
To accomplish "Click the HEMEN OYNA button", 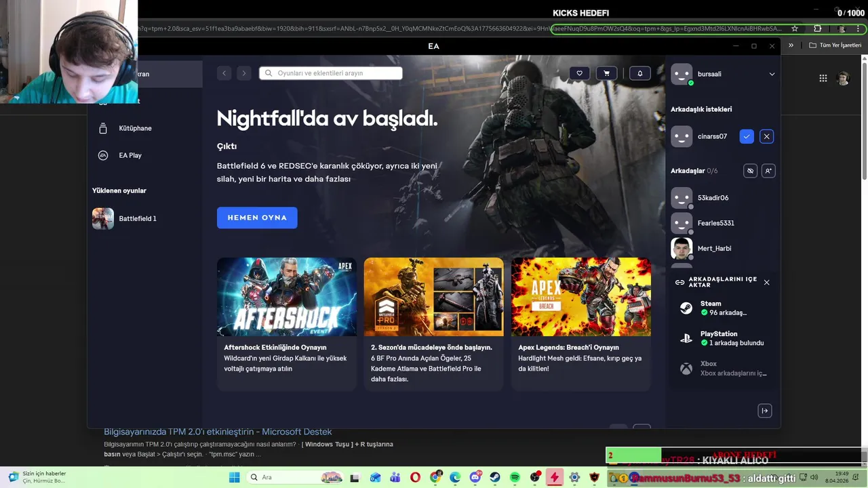I will point(257,218).
